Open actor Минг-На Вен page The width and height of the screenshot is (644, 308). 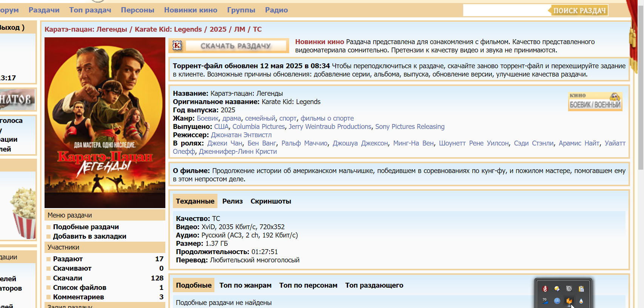pos(413,143)
